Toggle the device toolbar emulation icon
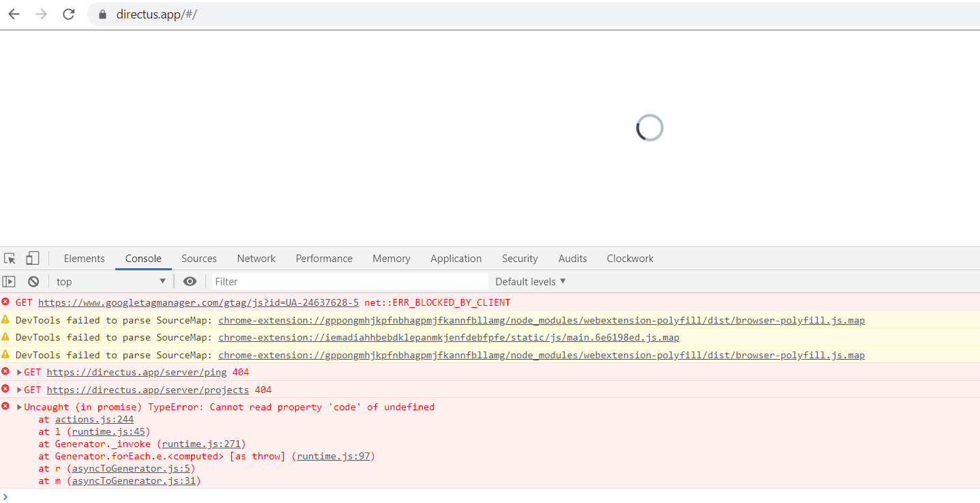 click(32, 258)
